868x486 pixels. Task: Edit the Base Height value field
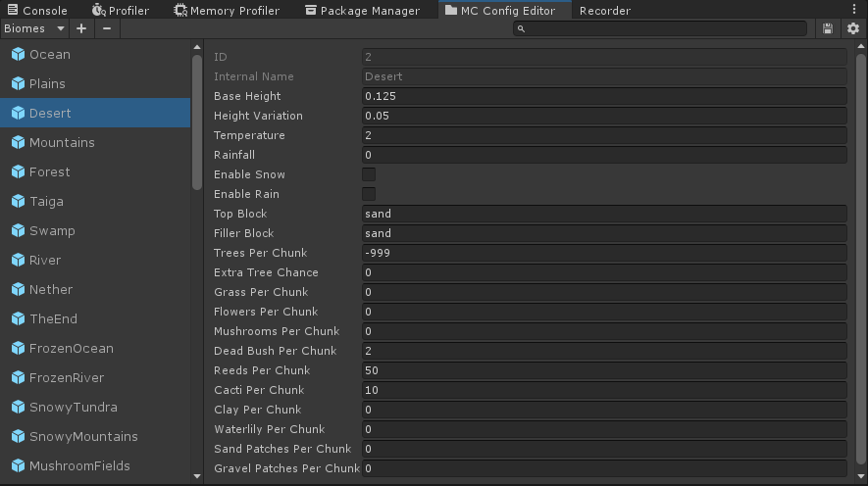(x=604, y=96)
